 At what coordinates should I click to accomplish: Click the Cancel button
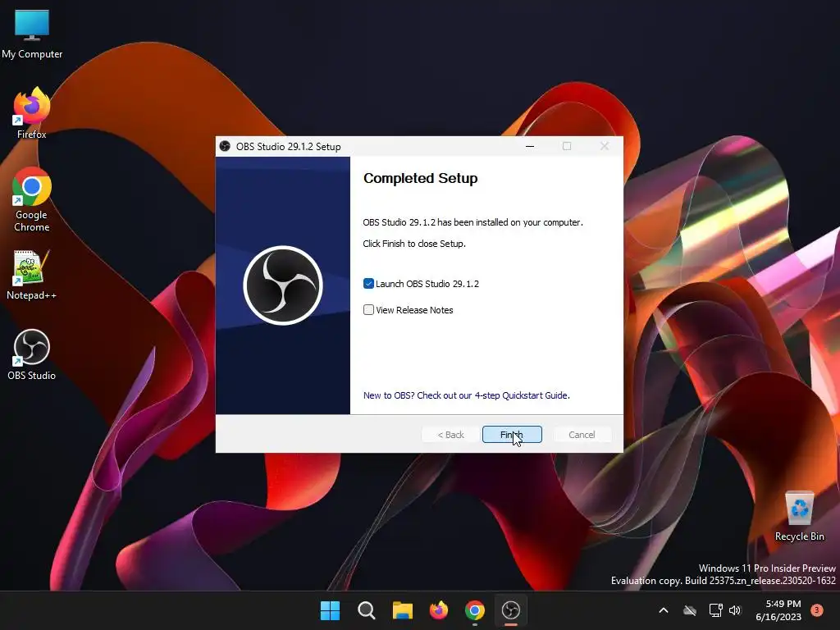tap(582, 435)
